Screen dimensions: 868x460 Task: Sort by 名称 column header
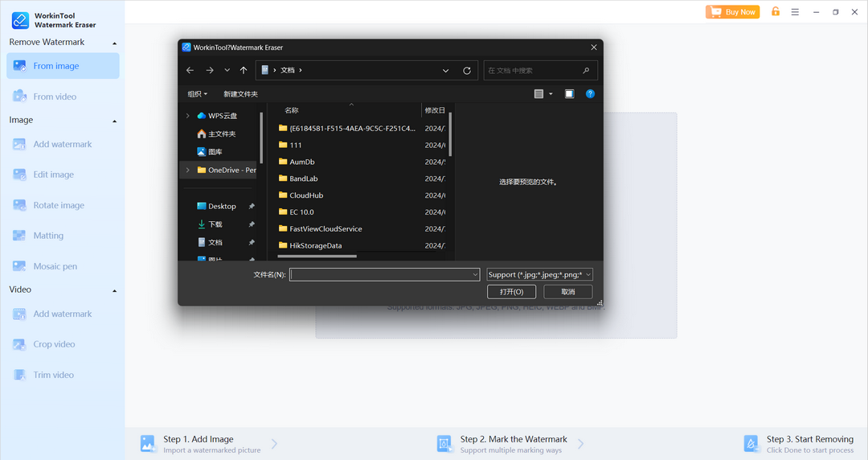tap(292, 110)
